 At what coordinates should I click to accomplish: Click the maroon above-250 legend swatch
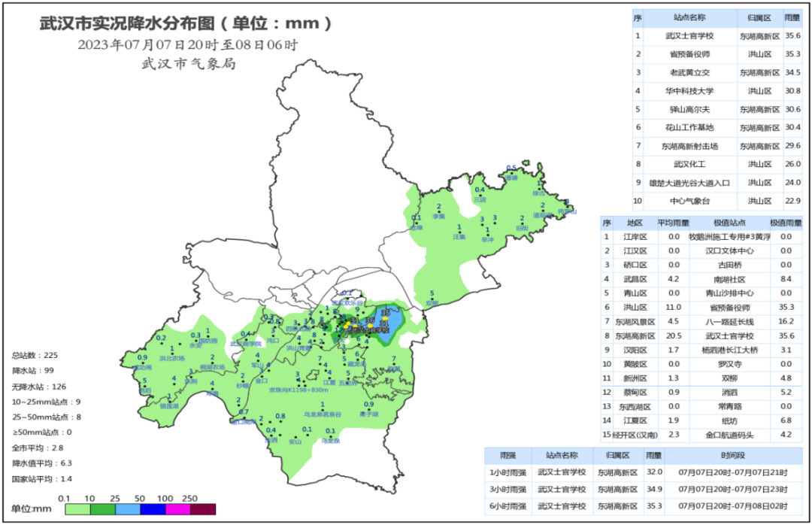pos(202,508)
